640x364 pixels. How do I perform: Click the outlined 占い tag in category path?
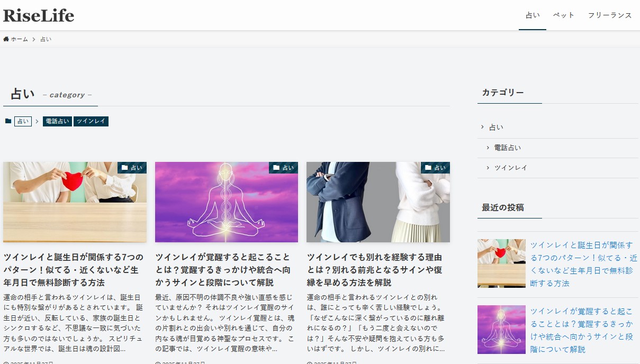tap(23, 121)
